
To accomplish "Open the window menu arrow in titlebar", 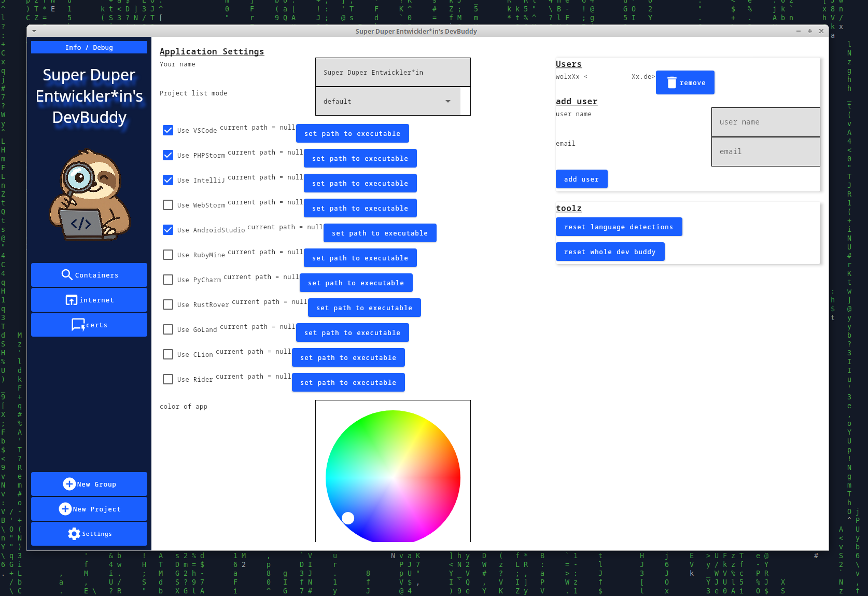I will point(34,31).
